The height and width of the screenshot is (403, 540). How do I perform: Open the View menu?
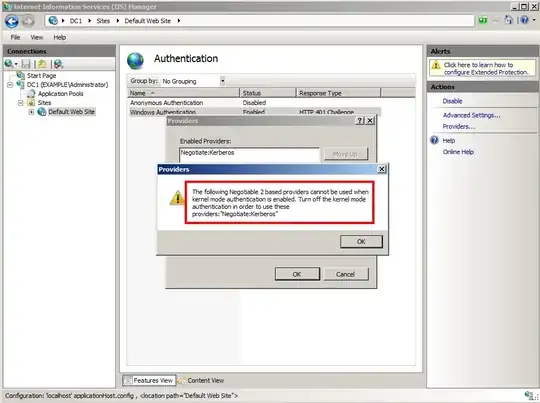37,37
